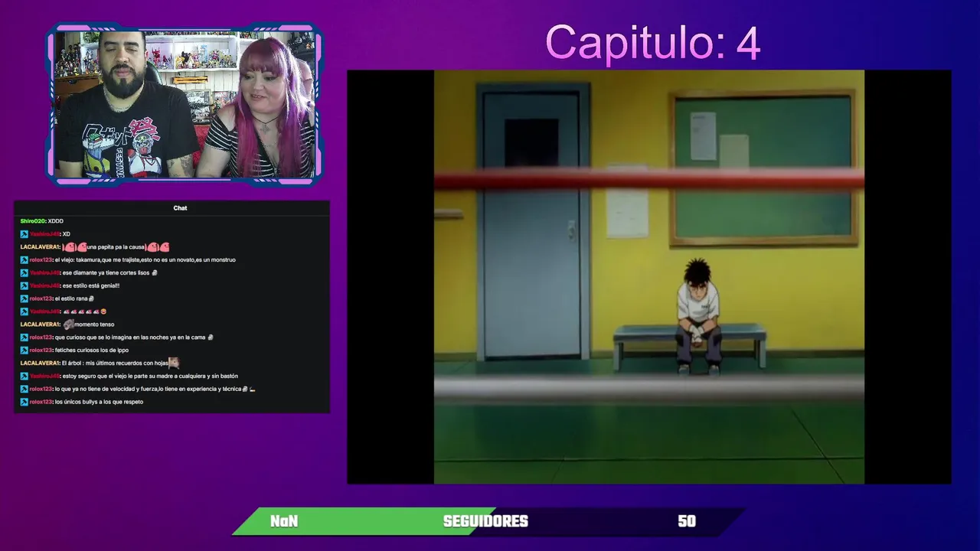Click the 'Capitulo: 4' title
Image resolution: width=980 pixels, height=551 pixels.
point(652,42)
